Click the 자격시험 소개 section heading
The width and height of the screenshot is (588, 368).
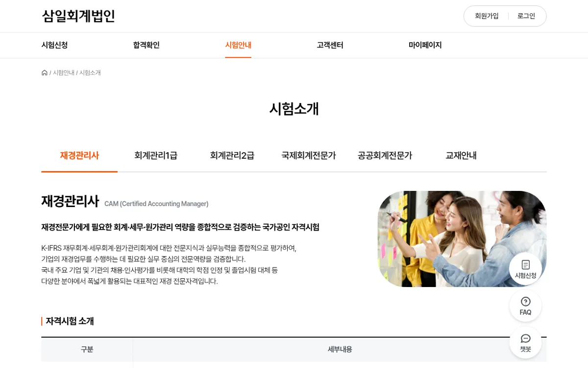(70, 321)
